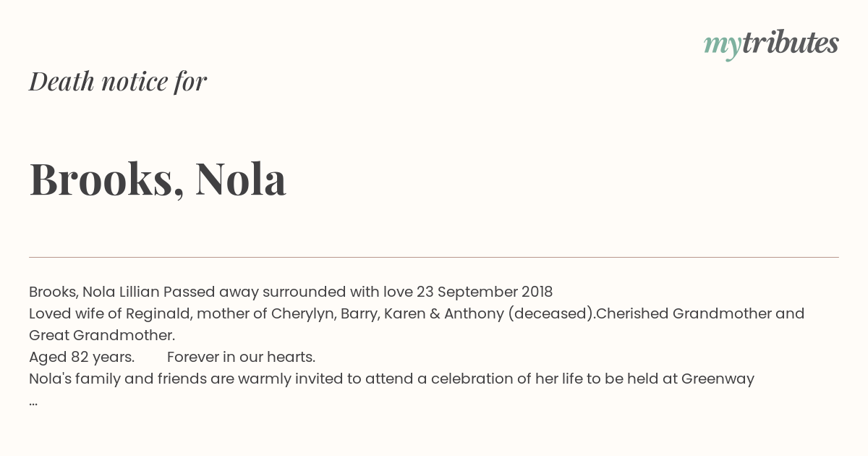868x456 pixels.
Task: Click the name "Karen"
Action: tap(405, 313)
